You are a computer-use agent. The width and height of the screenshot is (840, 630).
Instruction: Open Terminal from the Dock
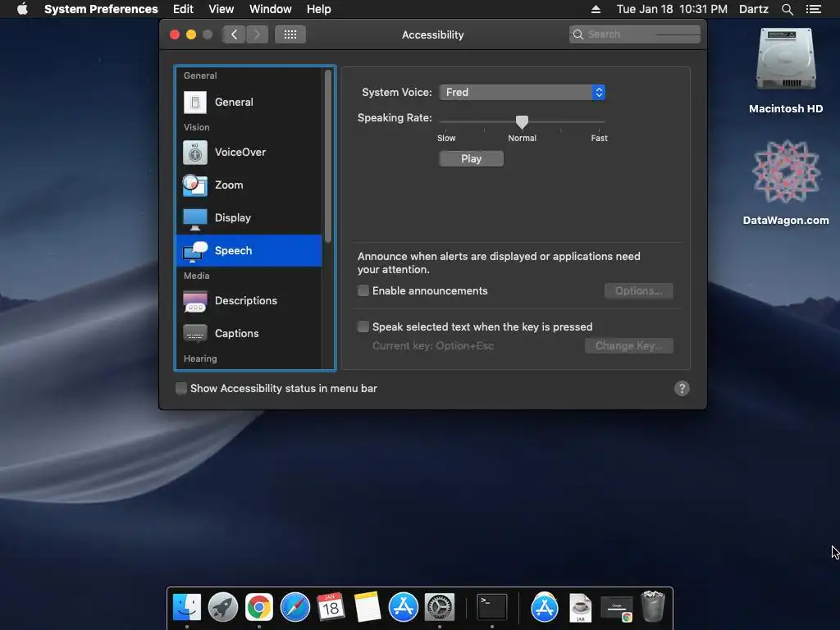tap(492, 607)
